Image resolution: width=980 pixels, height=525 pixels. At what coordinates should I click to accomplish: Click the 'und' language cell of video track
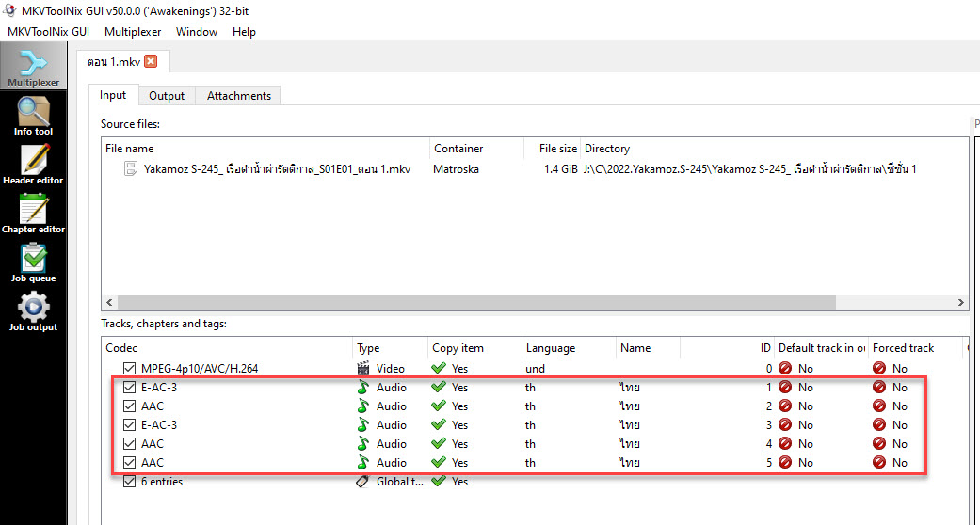(x=535, y=369)
